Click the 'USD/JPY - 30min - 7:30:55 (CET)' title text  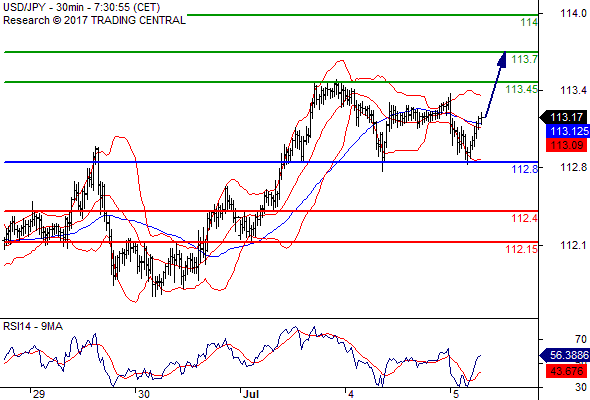click(82, 7)
